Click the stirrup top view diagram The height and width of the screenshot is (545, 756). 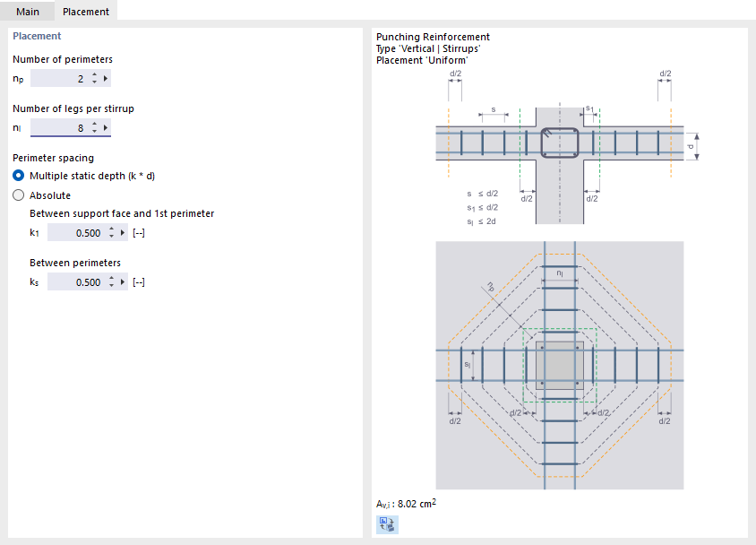coord(559,366)
